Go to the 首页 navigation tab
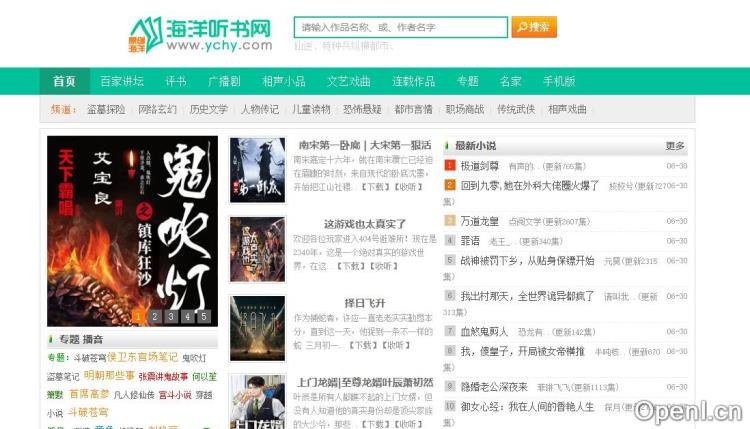750x429 pixels. pos(64,81)
